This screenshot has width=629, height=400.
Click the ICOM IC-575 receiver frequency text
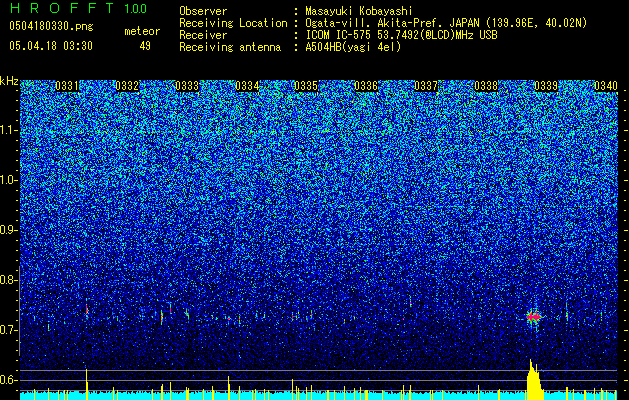401,35
